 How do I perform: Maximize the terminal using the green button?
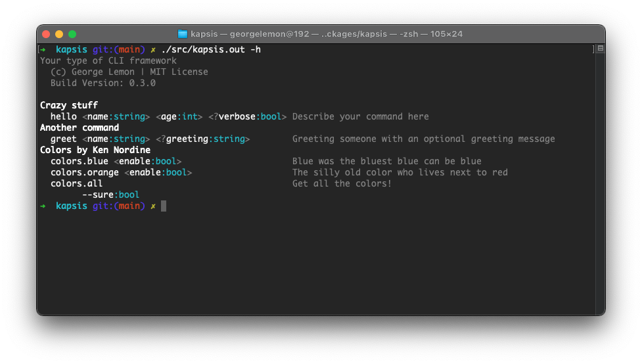pyautogui.click(x=72, y=34)
